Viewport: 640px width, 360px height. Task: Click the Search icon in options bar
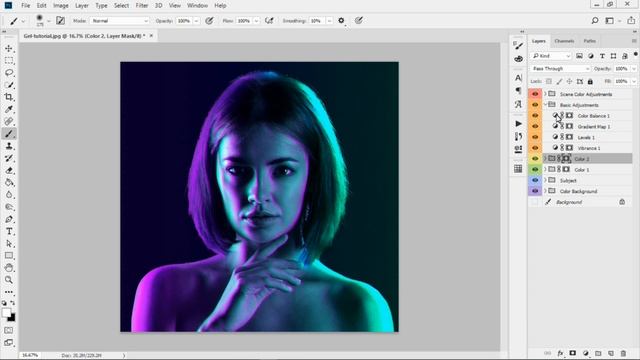(x=595, y=20)
